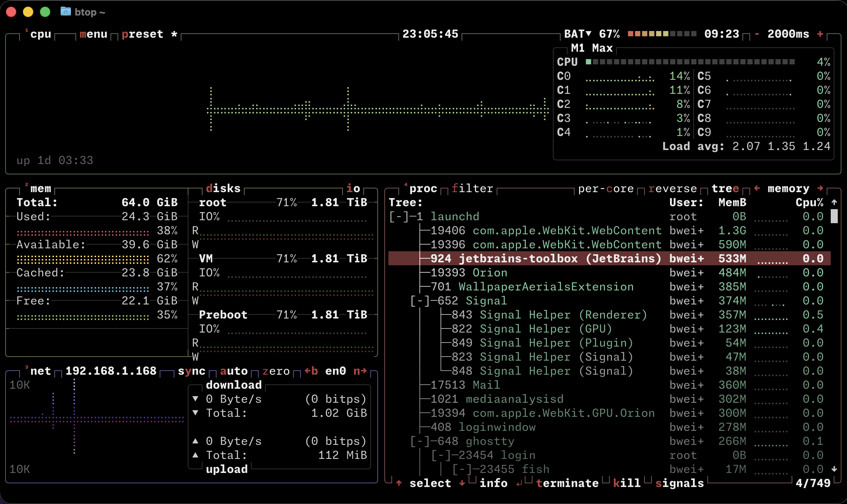
Task: Click the plus icon to increase update interval
Action: click(820, 34)
